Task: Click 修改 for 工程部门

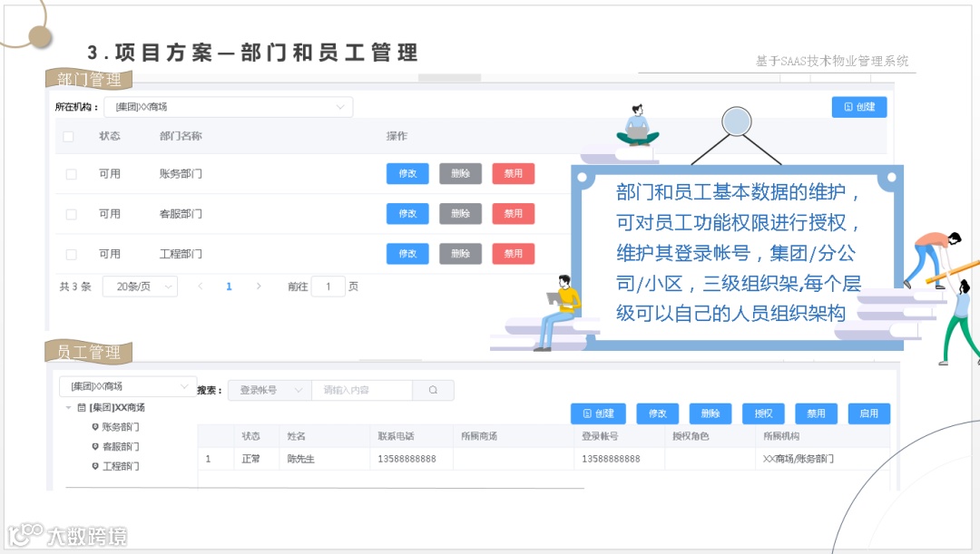Action: point(407,254)
